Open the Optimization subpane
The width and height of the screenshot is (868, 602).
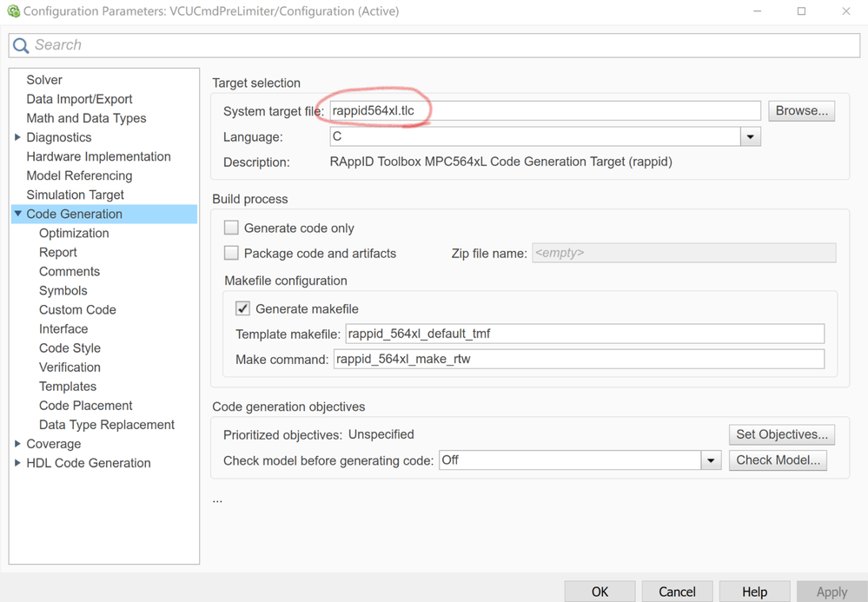click(74, 234)
